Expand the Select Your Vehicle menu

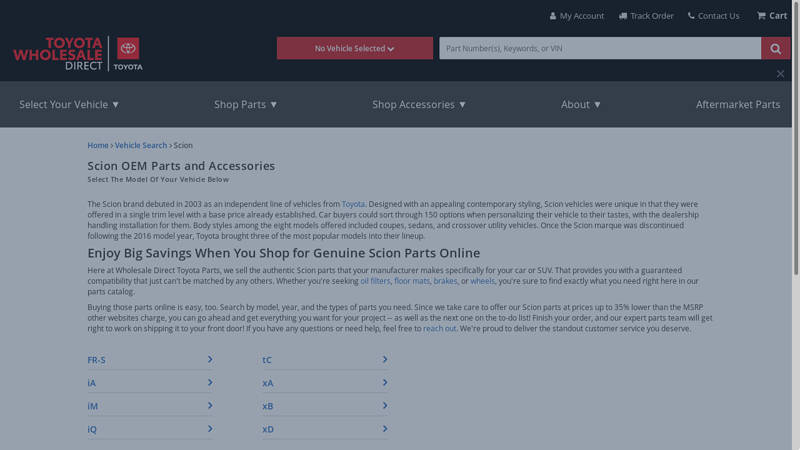[69, 104]
